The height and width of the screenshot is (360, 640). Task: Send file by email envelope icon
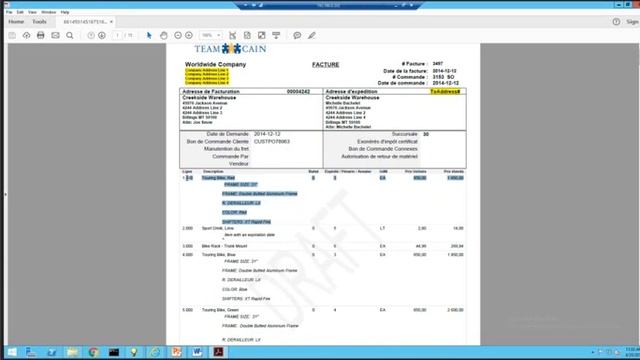pyautogui.click(x=55, y=36)
